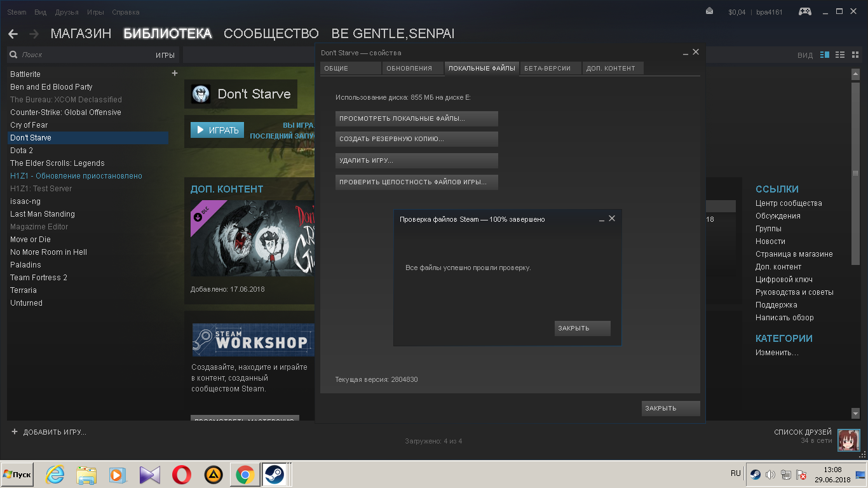Switch library to list view icon

tap(840, 55)
